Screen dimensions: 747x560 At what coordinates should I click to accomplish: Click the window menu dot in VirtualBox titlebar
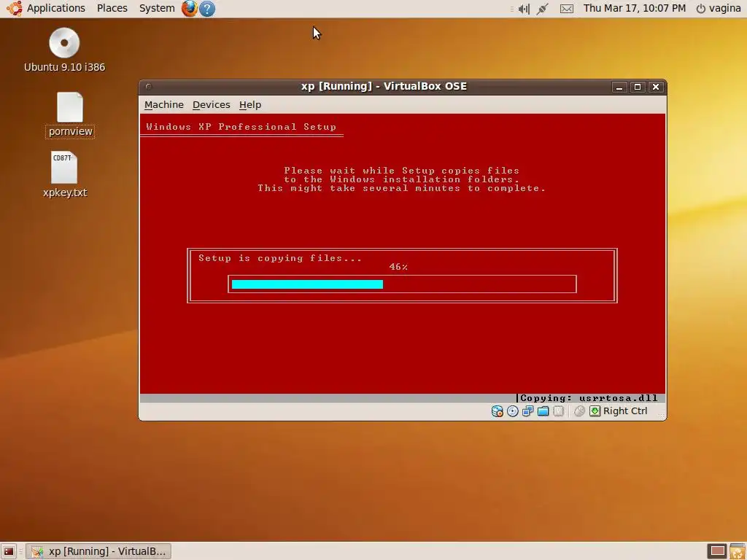click(x=148, y=87)
